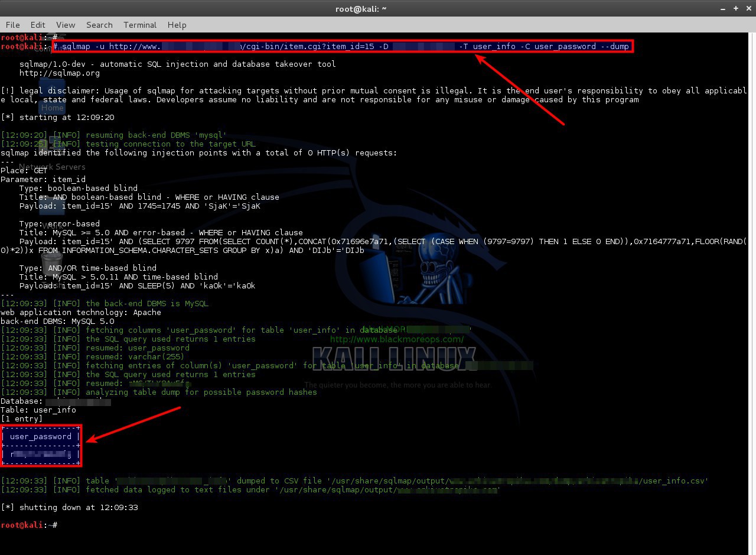Viewport: 756px width, 555px height.
Task: Click the SLEEP(5) payload line
Action: (138, 285)
